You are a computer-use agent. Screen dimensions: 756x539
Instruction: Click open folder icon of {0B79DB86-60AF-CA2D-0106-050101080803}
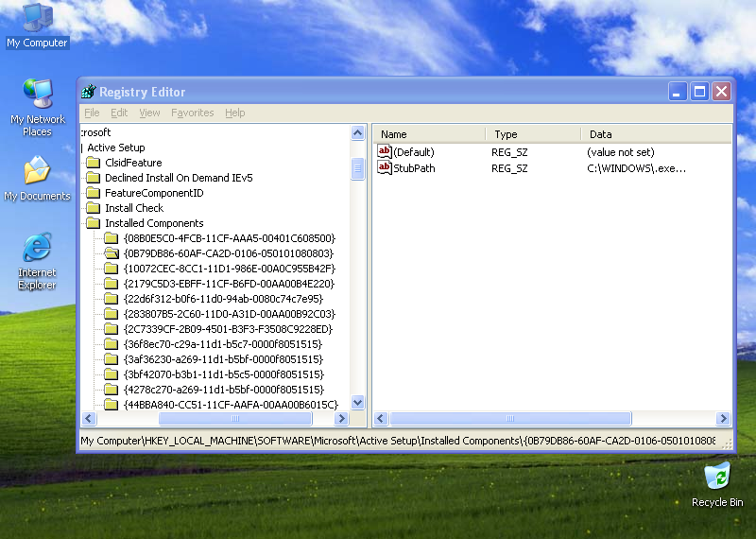coord(112,253)
